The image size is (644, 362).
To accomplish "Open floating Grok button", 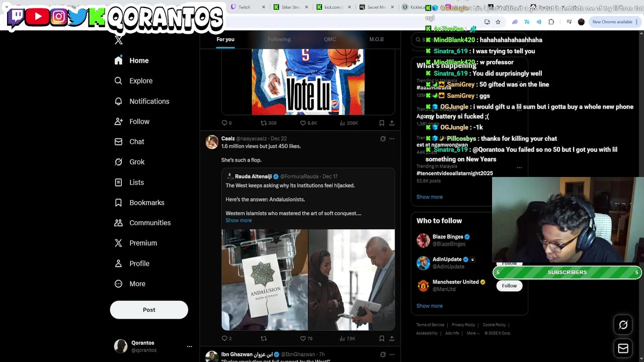I will point(623,325).
